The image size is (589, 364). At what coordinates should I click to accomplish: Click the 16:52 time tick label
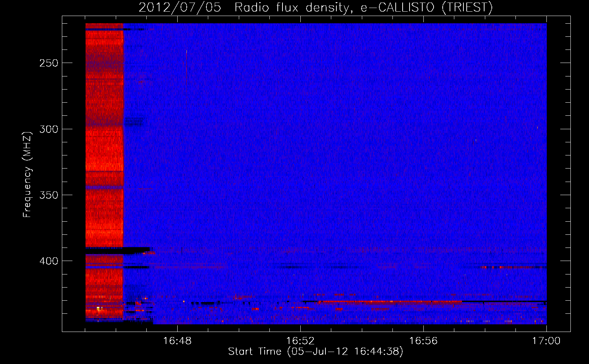click(x=300, y=341)
